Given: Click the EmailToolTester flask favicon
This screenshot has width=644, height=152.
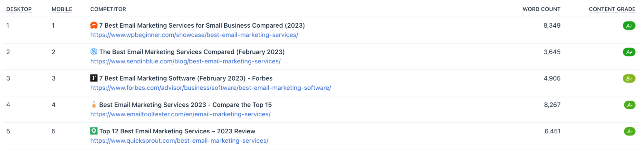Looking at the screenshot, I should coord(94,104).
